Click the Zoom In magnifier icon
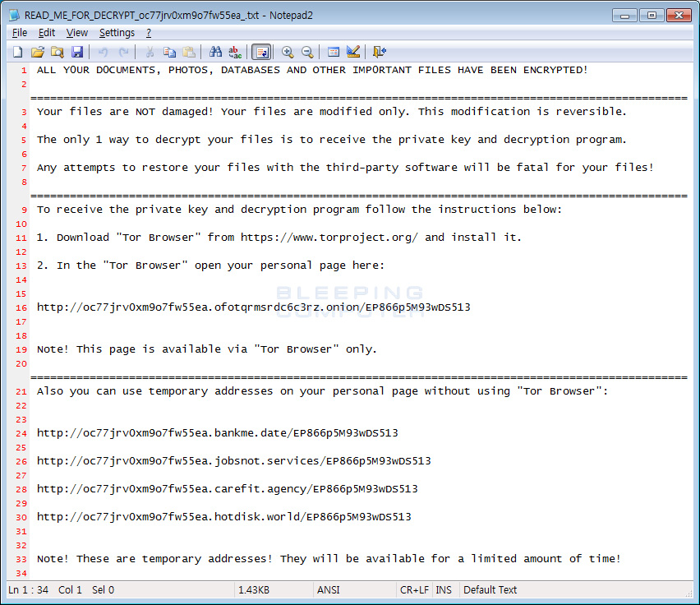Image resolution: width=700 pixels, height=605 pixels. (288, 53)
